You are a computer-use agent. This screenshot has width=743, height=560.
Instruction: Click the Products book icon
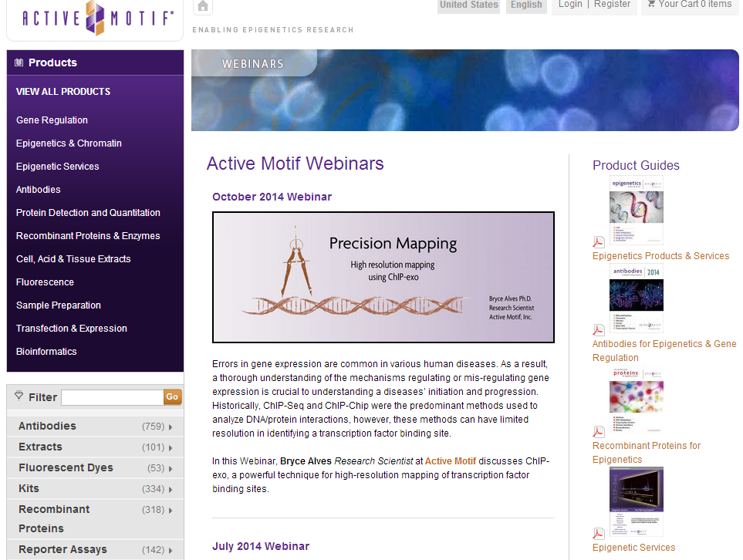tap(19, 62)
